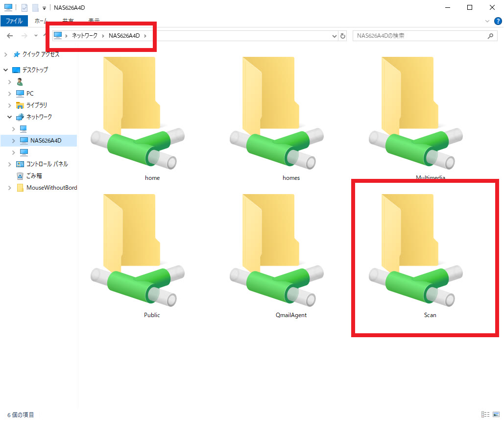
Task: Switch to details view in status bar
Action: pos(485,415)
